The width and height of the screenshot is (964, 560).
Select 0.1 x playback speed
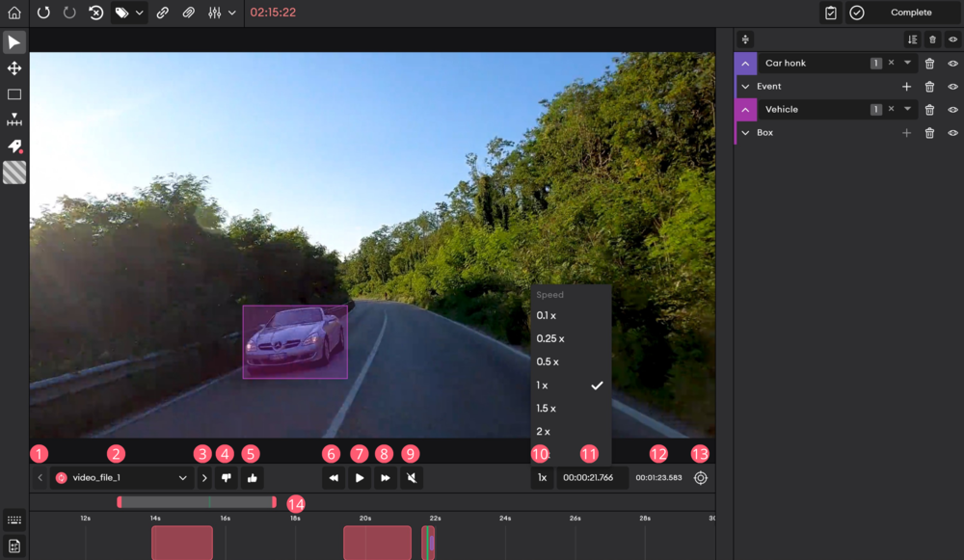(x=571, y=315)
